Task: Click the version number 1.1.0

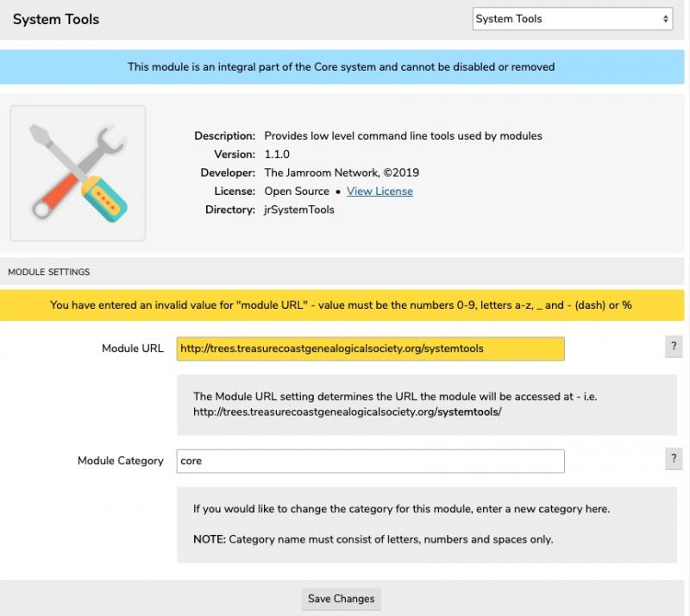Action: tap(277, 154)
